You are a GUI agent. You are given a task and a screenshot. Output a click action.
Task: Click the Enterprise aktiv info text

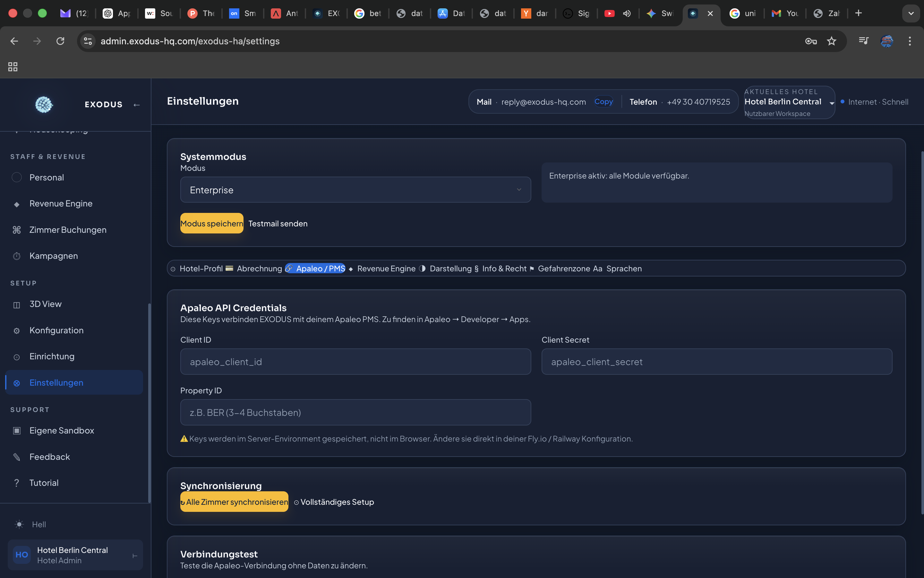tap(619, 176)
